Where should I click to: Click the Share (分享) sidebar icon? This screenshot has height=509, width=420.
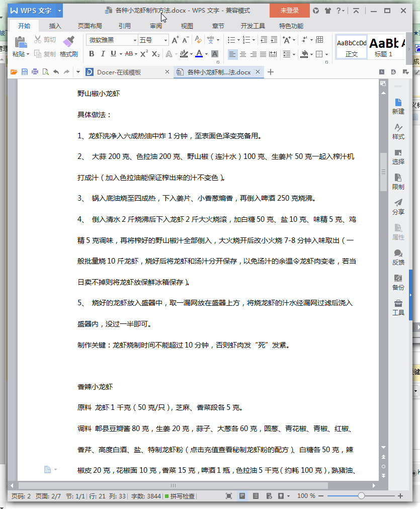tap(398, 207)
